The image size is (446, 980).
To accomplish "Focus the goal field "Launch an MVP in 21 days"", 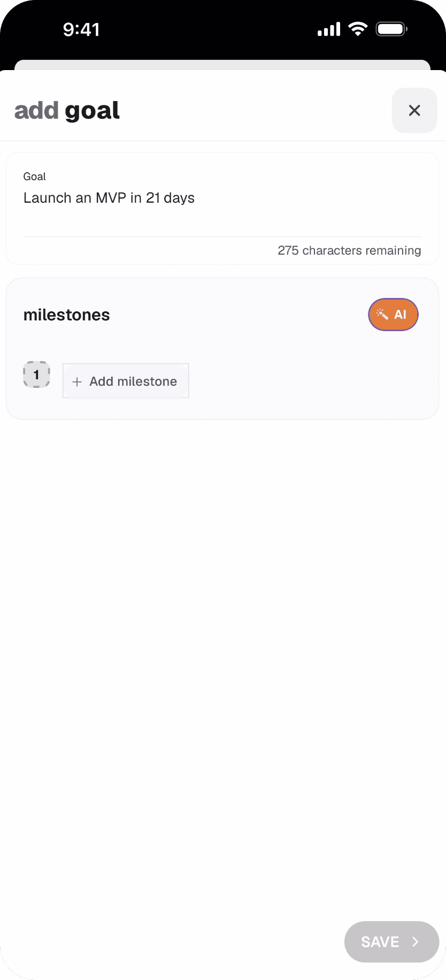I will pos(109,198).
